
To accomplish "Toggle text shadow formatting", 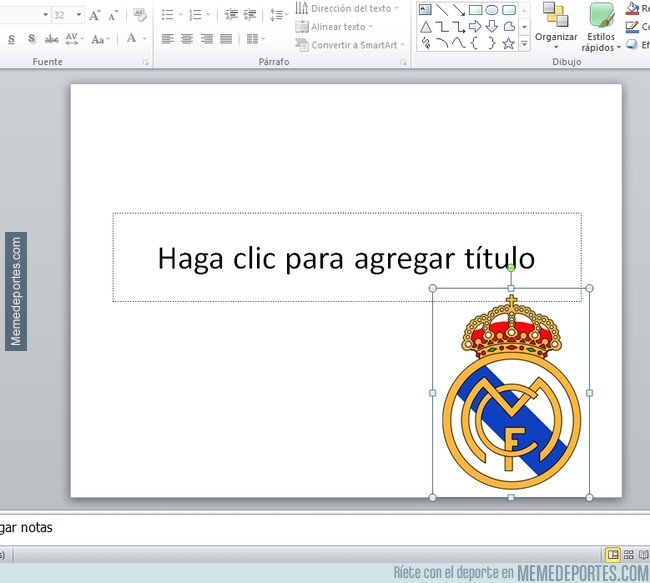I will (x=32, y=39).
